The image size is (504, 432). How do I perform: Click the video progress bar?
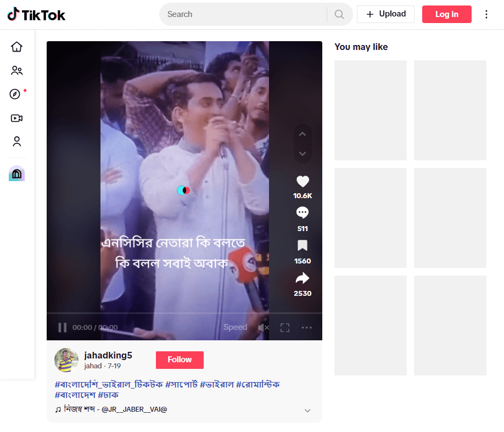pos(184,313)
